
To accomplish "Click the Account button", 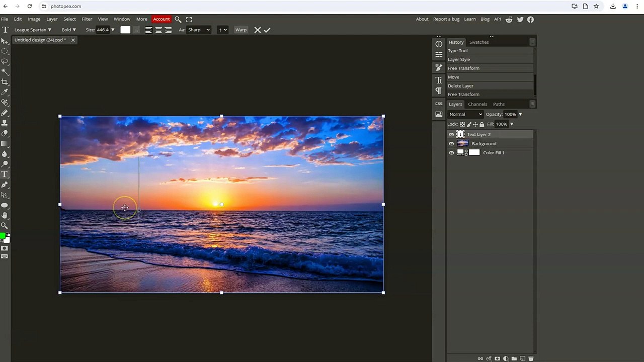I will click(x=162, y=19).
